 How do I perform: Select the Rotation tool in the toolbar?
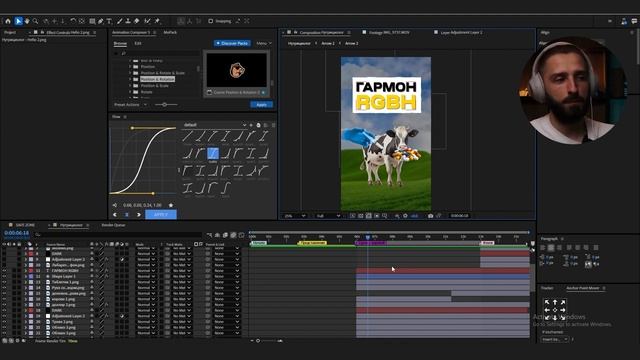[73, 21]
